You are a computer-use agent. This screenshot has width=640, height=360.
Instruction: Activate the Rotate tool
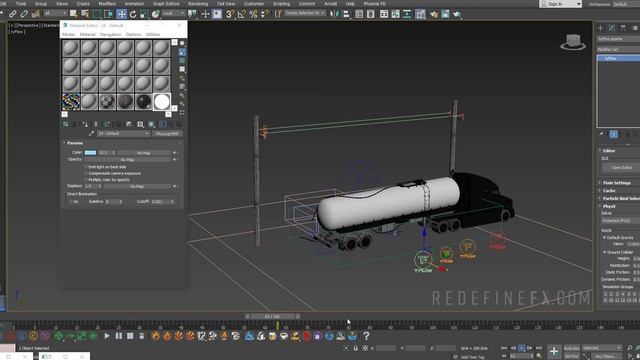click(x=133, y=14)
